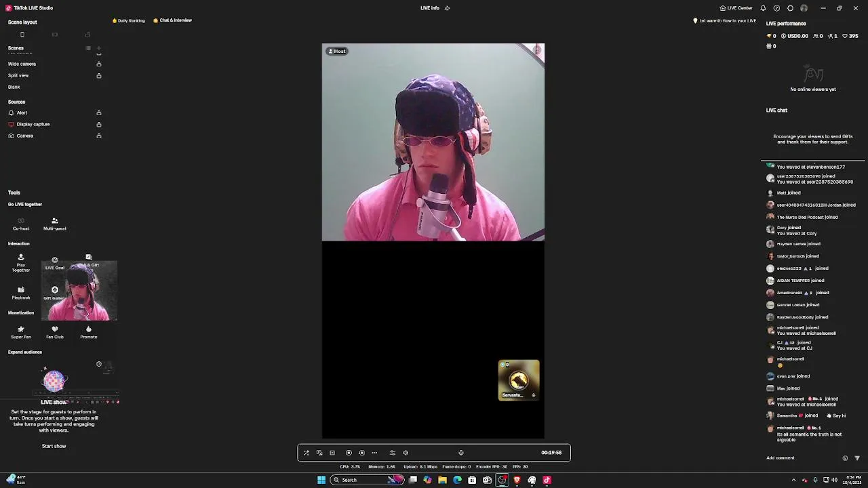The width and height of the screenshot is (868, 488).
Task: Click the Say hi button for Samantha
Action: pos(837,415)
